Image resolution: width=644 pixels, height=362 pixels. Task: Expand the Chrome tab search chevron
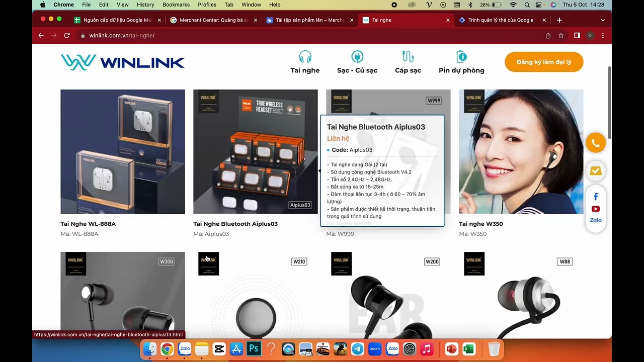click(603, 20)
